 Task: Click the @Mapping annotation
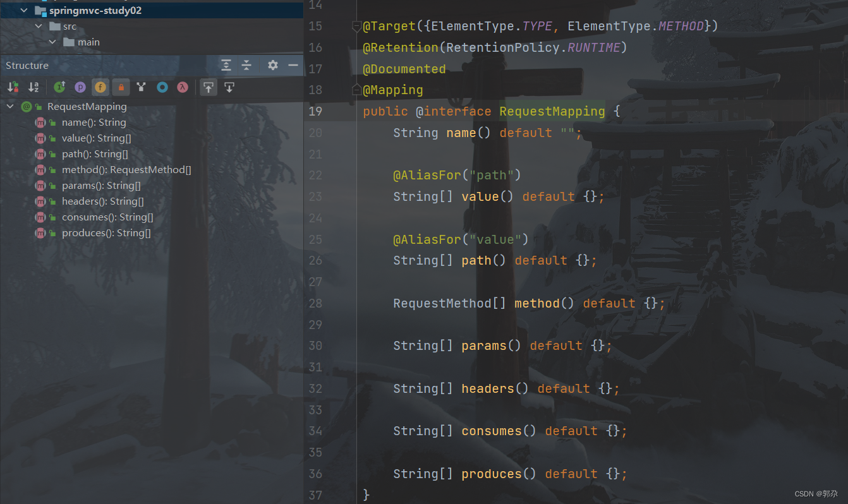tap(393, 90)
